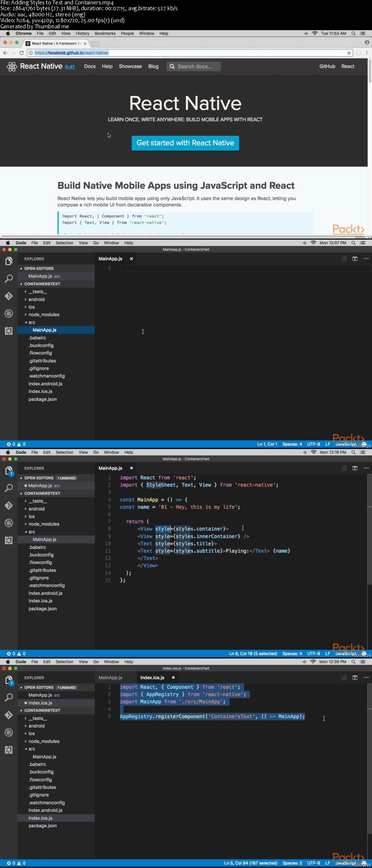372x868 pixels.
Task: Open Selection menu in the 12:07 PM Code frame
Action: [x=65, y=243]
